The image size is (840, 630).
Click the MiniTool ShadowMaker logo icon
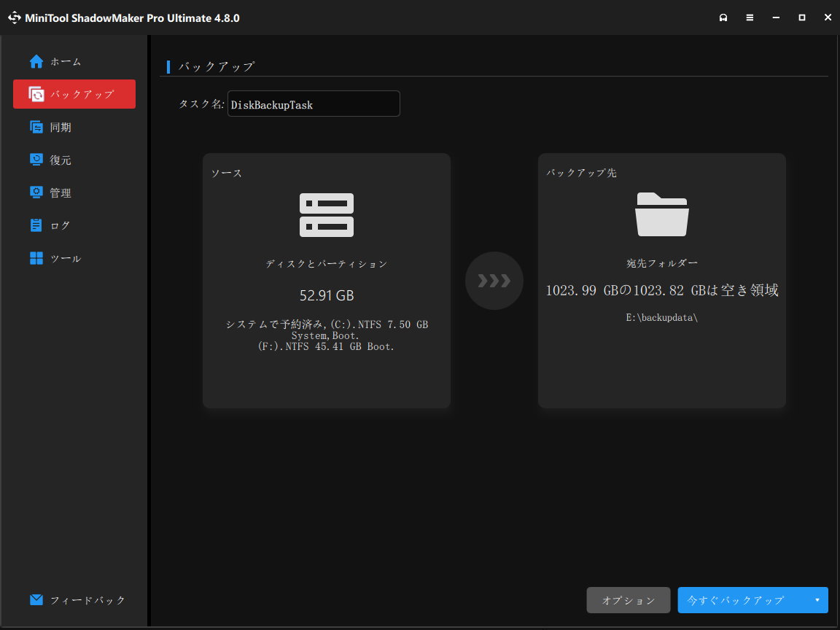pos(14,17)
